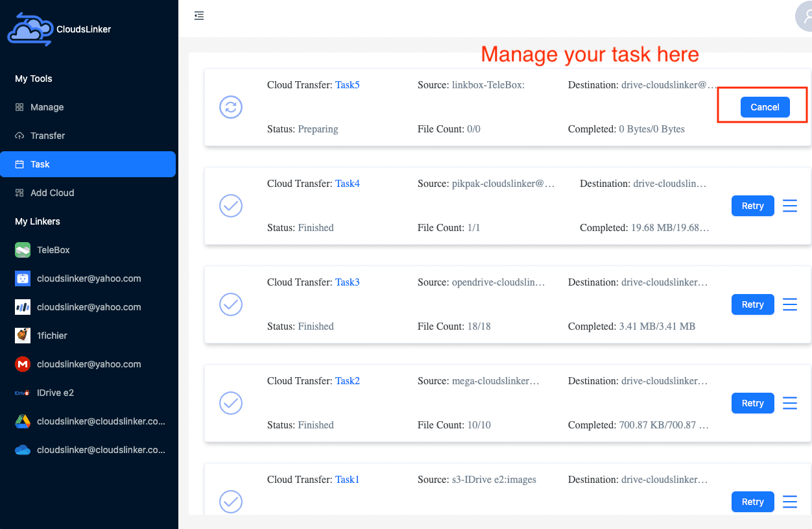The height and width of the screenshot is (529, 812).
Task: Open the 1fichier linker entry
Action: pos(88,336)
